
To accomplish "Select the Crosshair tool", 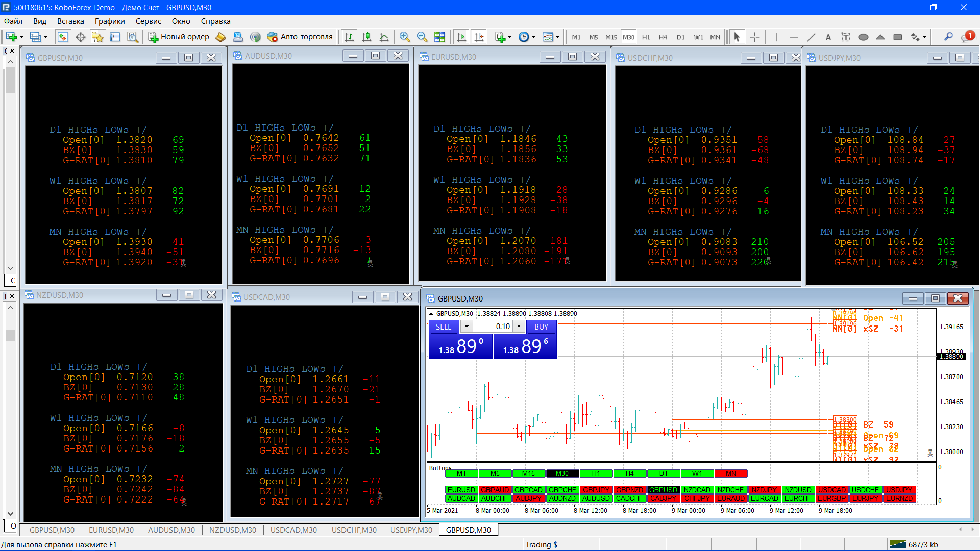I will point(755,37).
